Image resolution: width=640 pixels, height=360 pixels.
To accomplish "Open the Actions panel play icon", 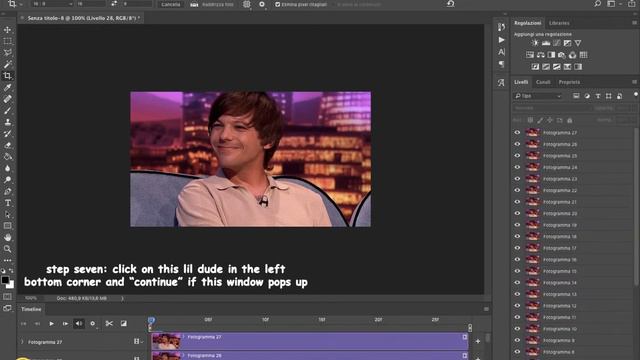I will pos(501,40).
